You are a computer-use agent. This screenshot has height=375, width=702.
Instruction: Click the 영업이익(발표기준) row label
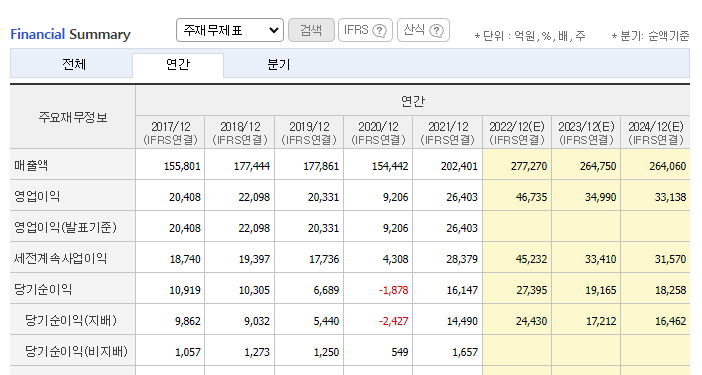tap(65, 227)
